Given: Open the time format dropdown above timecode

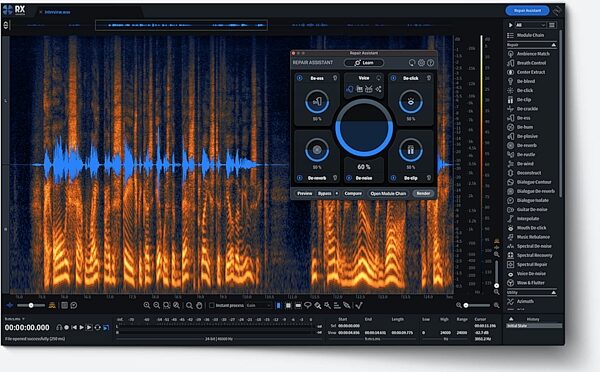Looking at the screenshot, I should (15, 319).
